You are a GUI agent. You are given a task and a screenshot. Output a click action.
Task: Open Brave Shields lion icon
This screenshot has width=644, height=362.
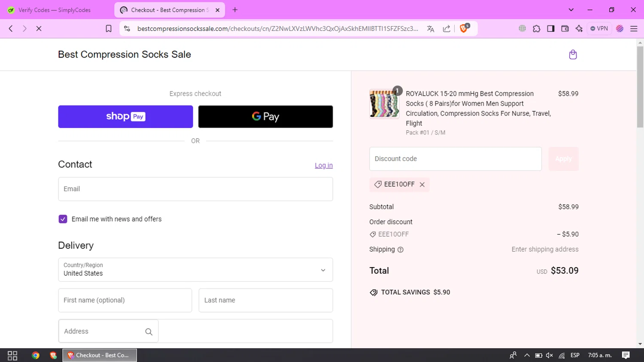(464, 28)
